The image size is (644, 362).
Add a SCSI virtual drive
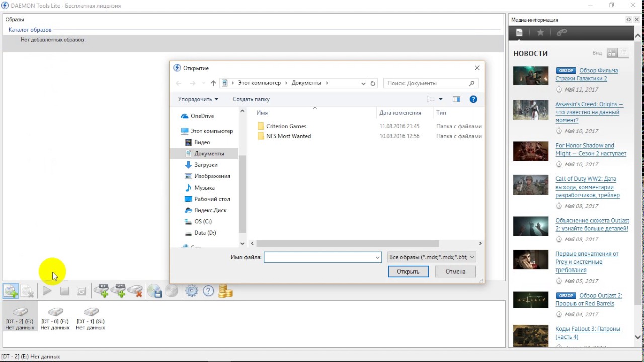click(118, 291)
